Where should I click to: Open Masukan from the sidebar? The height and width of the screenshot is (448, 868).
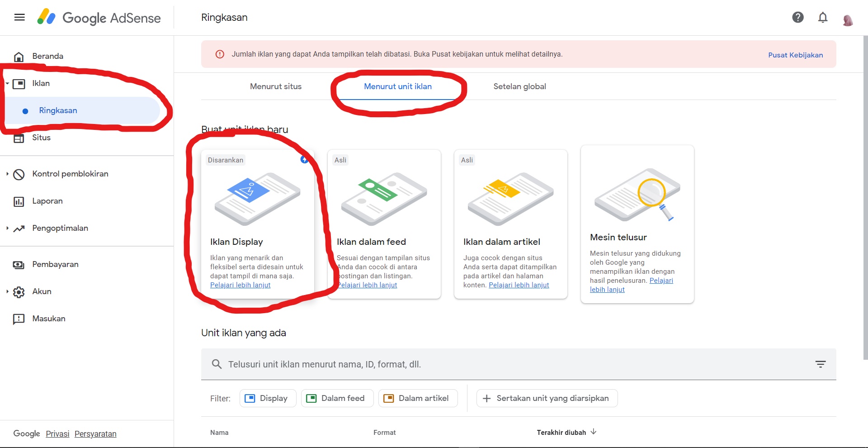(49, 319)
